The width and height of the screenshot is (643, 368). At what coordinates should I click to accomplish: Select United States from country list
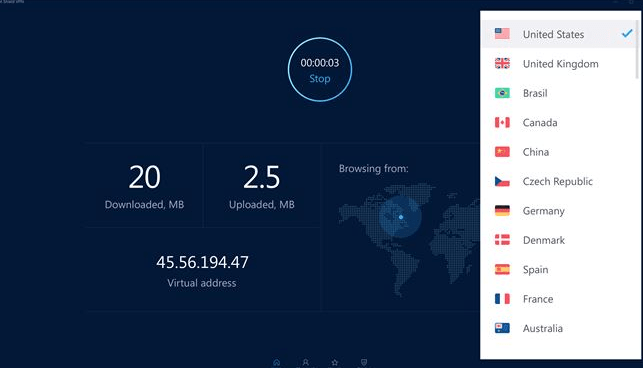click(x=559, y=34)
